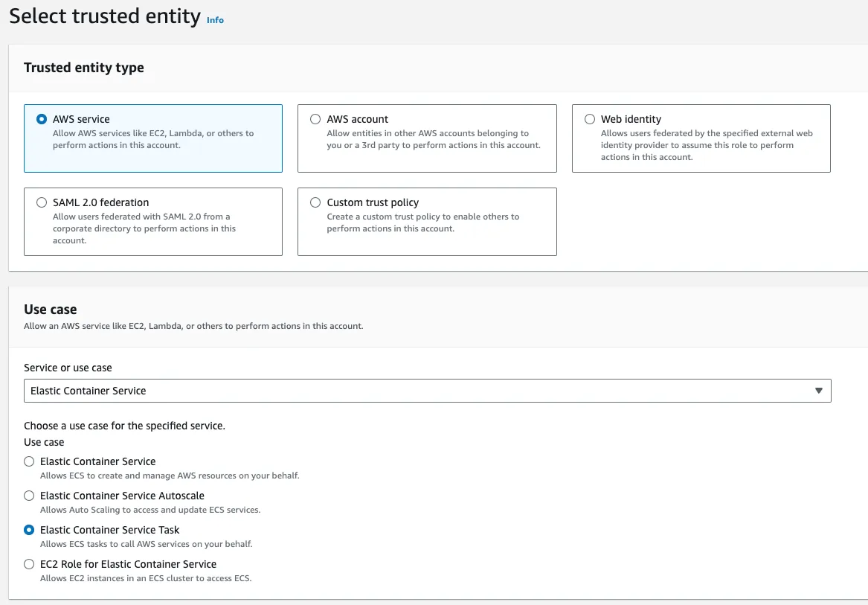Click the 'Select trusted entity' page title

tap(105, 16)
